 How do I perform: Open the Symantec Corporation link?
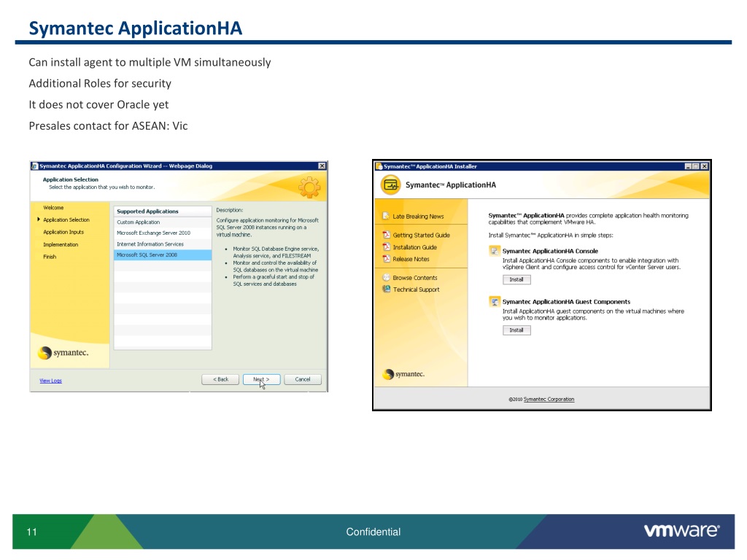point(549,399)
